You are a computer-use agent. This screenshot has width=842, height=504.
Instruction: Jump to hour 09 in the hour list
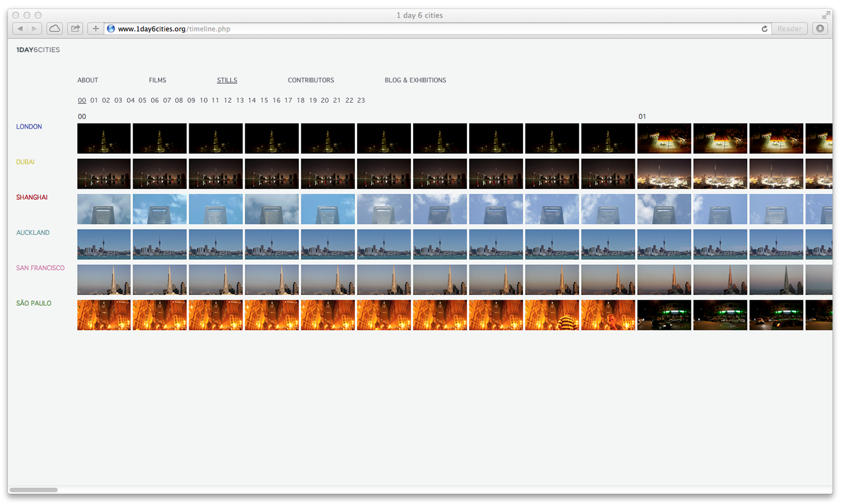[x=191, y=100]
